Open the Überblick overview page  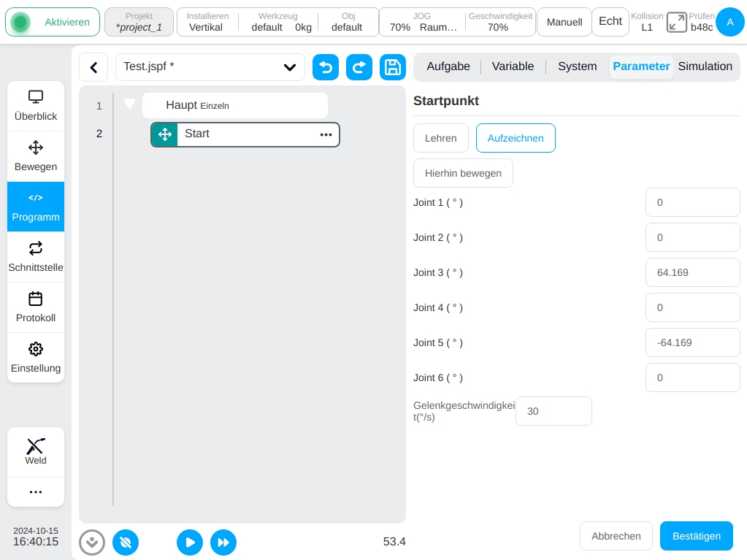point(36,106)
